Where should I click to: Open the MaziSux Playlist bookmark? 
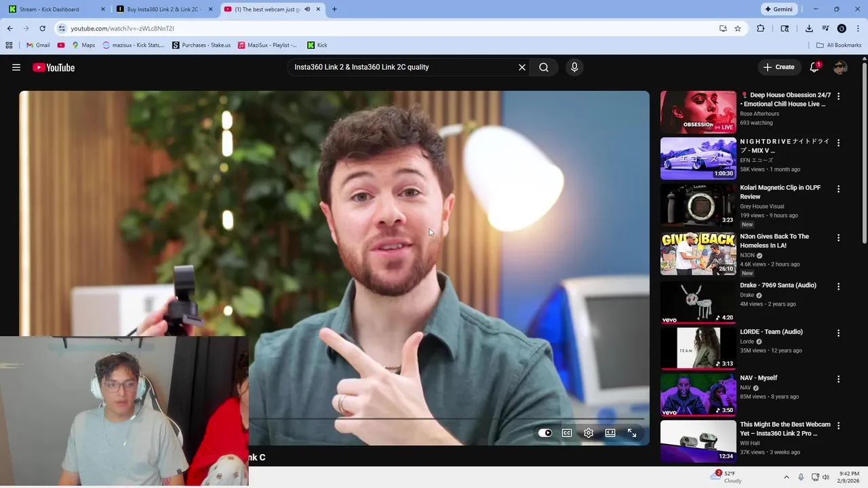(267, 45)
